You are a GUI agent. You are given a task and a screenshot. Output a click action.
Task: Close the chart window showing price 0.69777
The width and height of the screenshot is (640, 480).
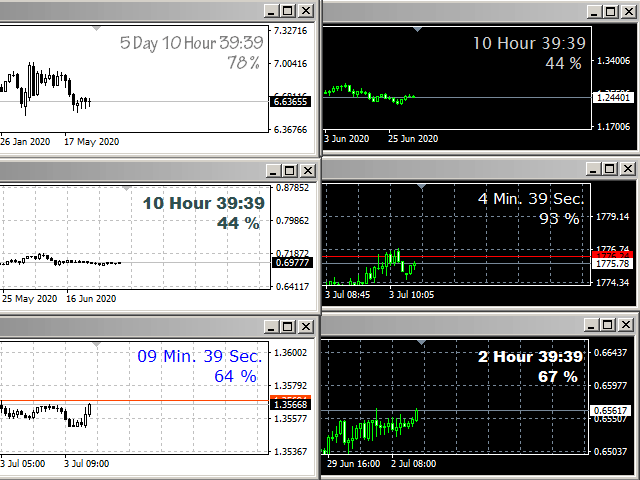click(x=306, y=170)
